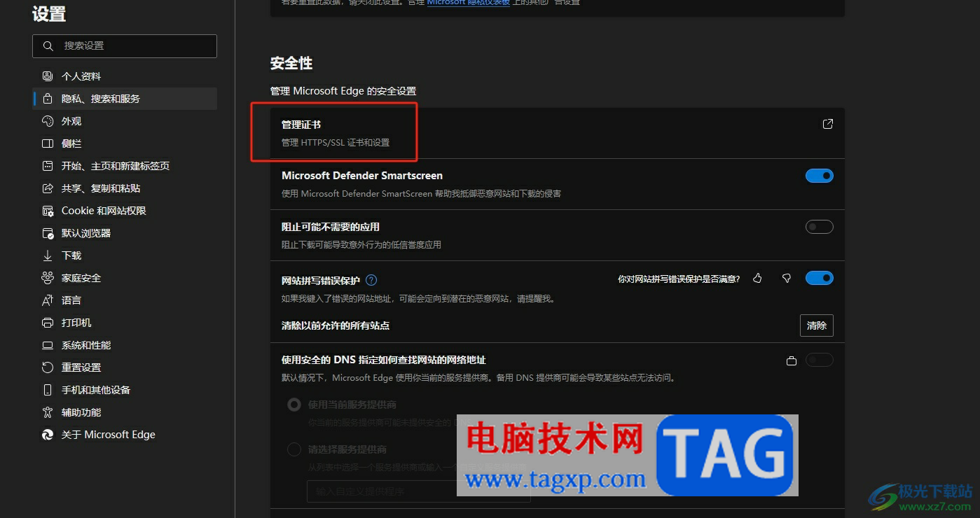Click the Microsoft Defender Smartscreen label
Screen dimensions: 980x518
[x=362, y=176]
